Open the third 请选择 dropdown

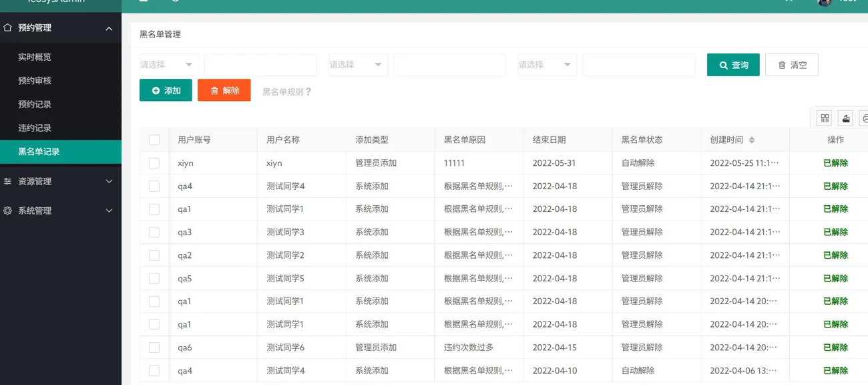(548, 65)
